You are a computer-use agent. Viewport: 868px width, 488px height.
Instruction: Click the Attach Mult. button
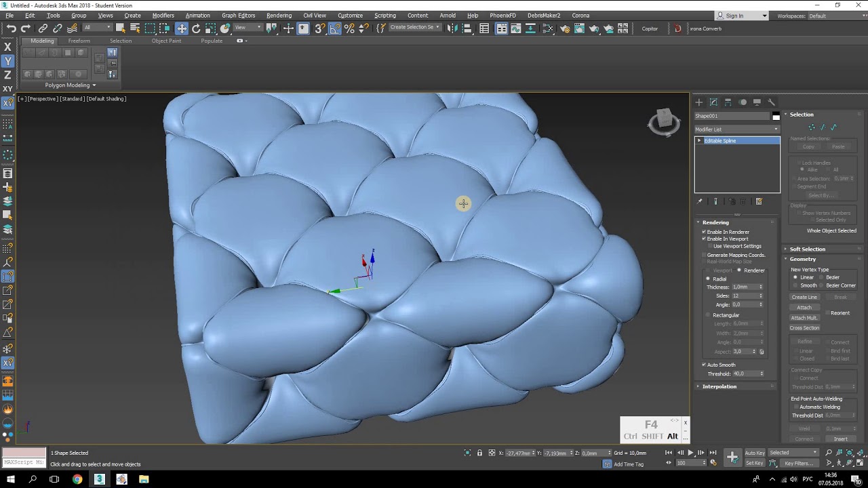click(804, 318)
